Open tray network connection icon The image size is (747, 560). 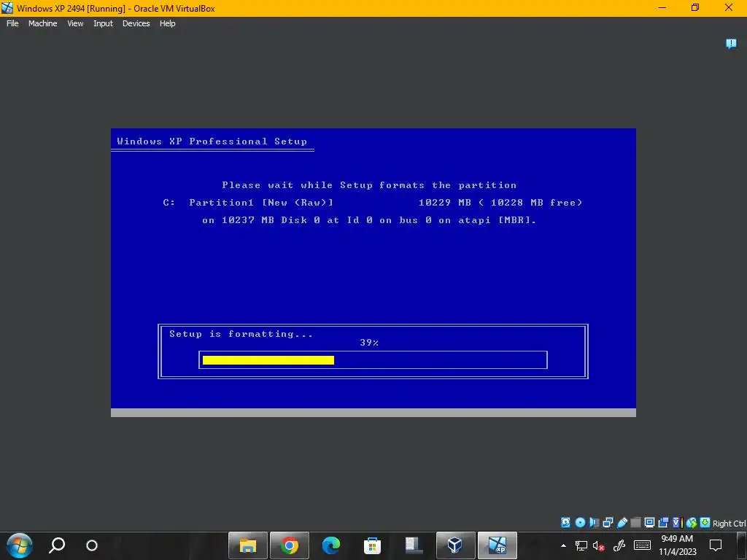581,545
